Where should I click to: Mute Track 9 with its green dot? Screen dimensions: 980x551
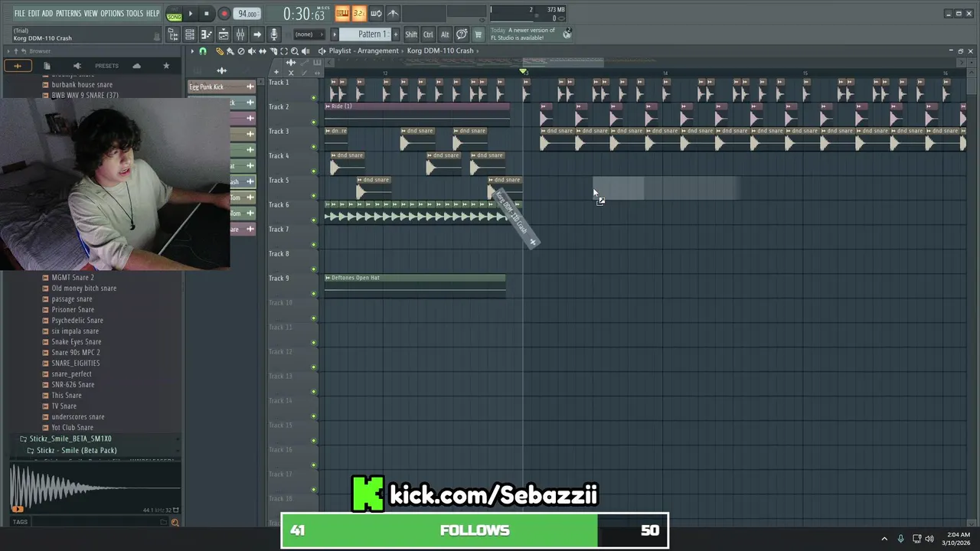pos(313,293)
